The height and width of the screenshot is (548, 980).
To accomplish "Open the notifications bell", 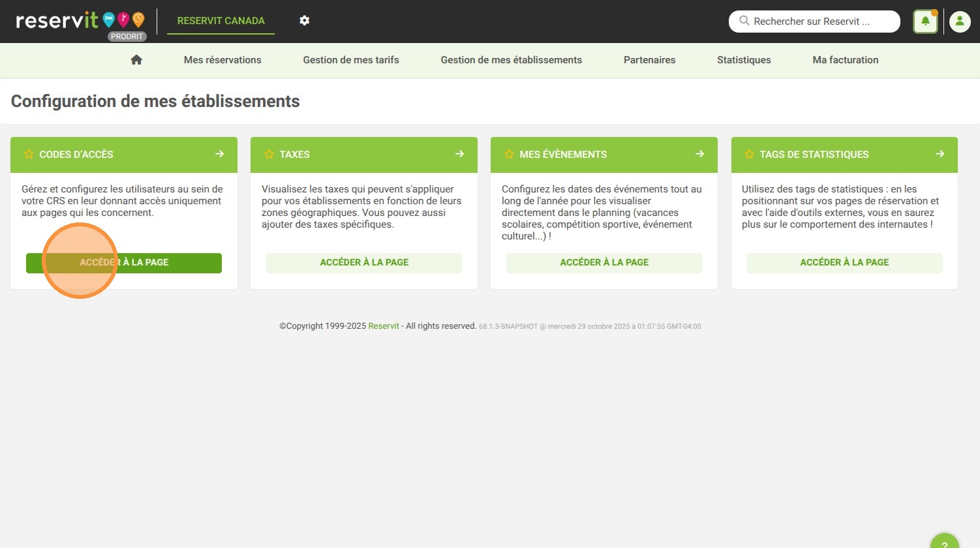I will click(x=925, y=22).
